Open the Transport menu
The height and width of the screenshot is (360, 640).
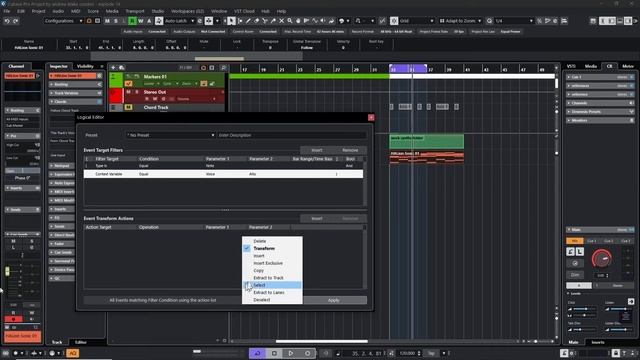pyautogui.click(x=135, y=11)
